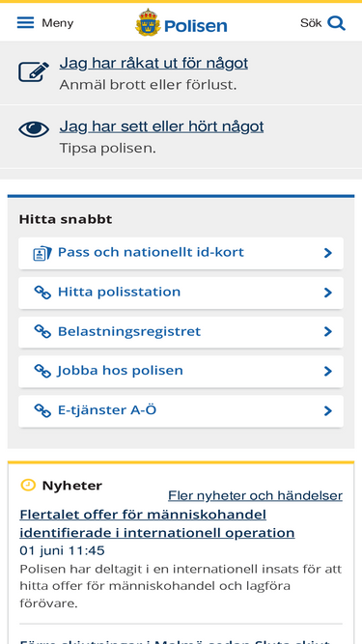362x644 pixels.
Task: Click chain-link icon beside E-tjänster A-Ö
Action: click(x=42, y=410)
